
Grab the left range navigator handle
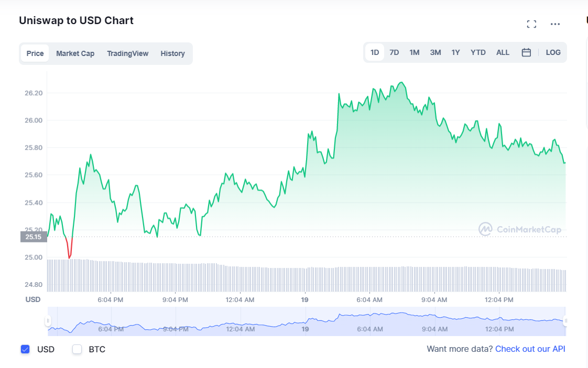click(x=48, y=321)
